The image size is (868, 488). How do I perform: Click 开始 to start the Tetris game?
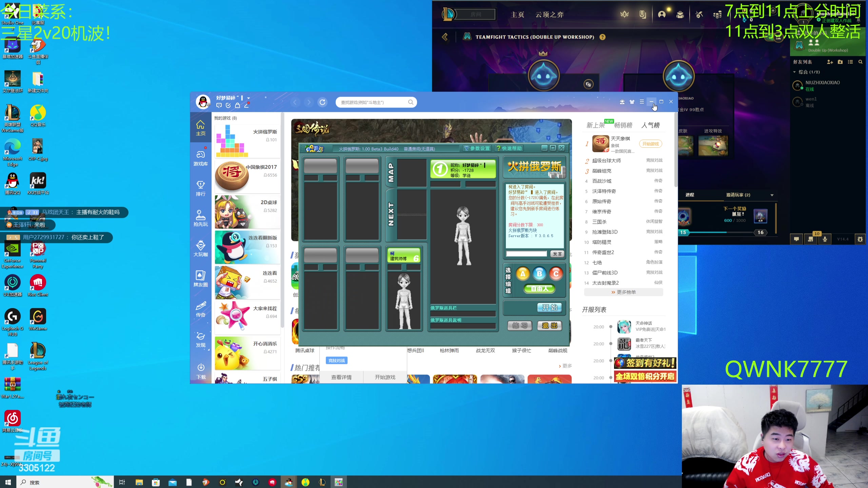point(549,307)
